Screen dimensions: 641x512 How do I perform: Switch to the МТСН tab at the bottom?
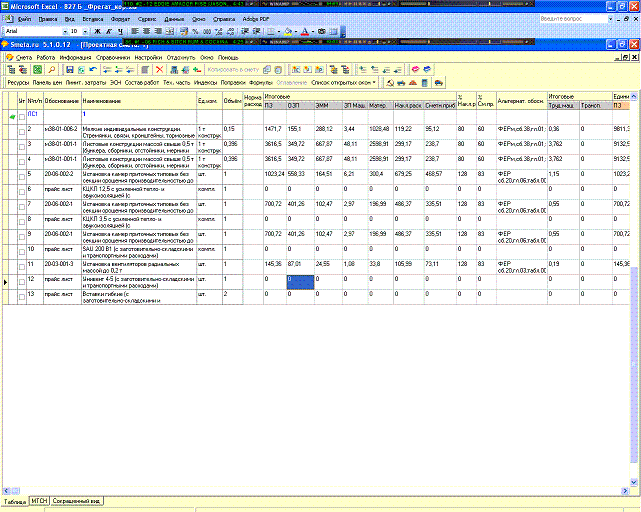(40, 498)
